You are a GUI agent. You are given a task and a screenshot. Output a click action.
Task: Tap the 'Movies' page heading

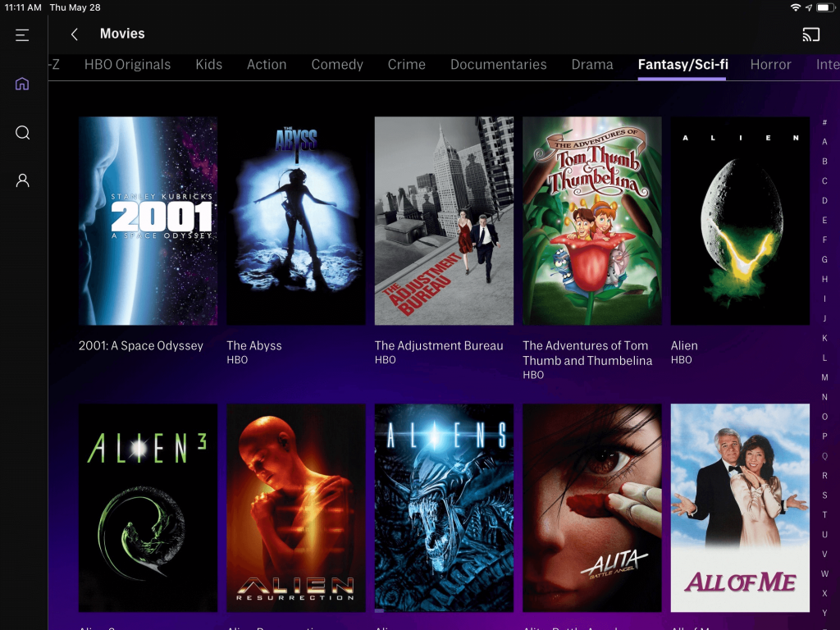click(x=122, y=34)
